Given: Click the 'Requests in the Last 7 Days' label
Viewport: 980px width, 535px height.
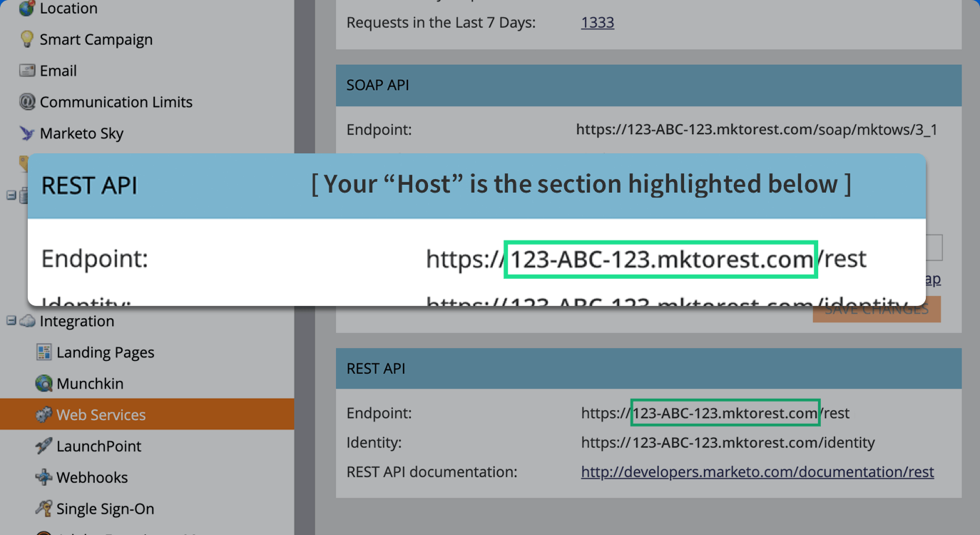Looking at the screenshot, I should coord(441,22).
